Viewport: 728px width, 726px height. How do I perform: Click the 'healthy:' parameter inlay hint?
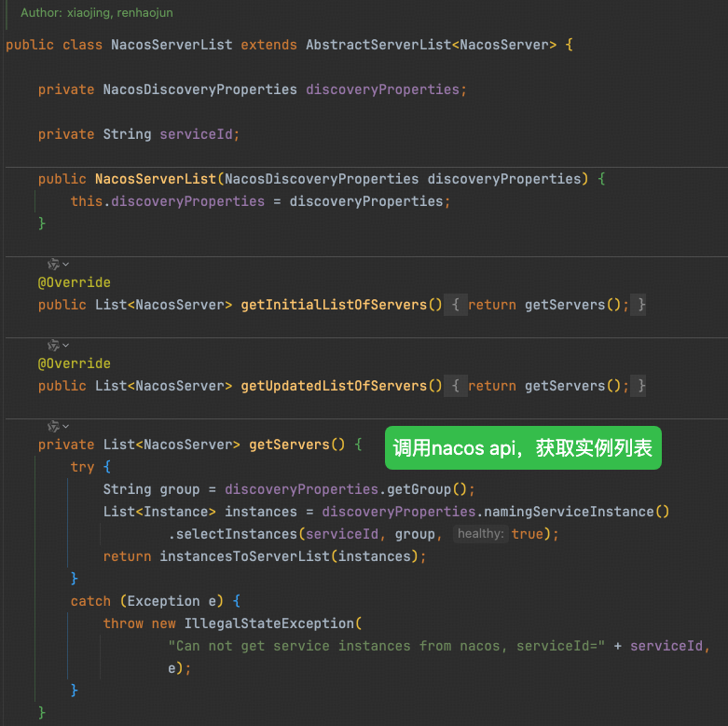480,534
